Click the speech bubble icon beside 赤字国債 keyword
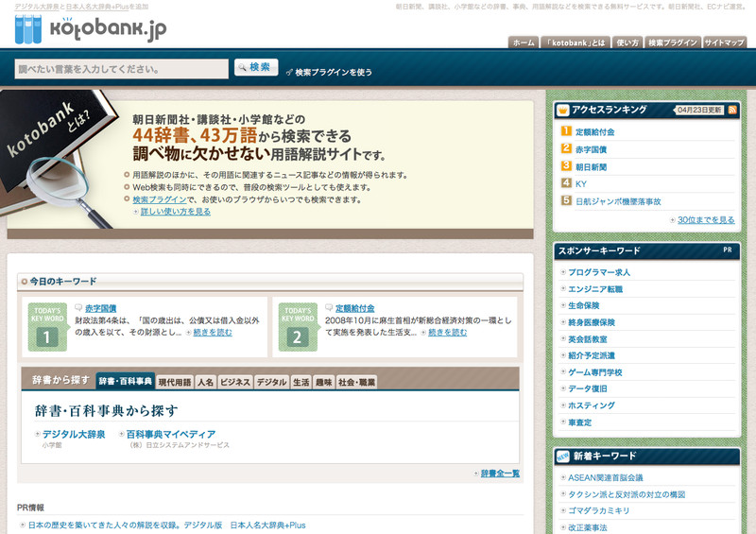 tap(78, 307)
